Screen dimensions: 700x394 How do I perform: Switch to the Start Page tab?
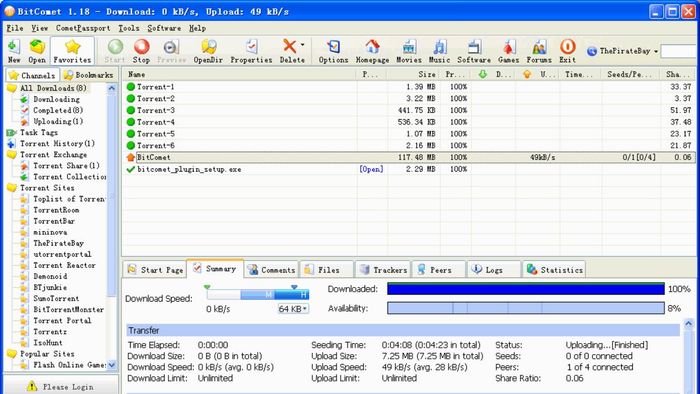(x=155, y=270)
